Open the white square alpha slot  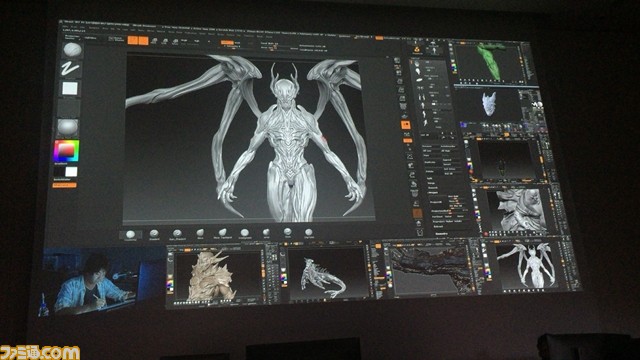tap(69, 88)
